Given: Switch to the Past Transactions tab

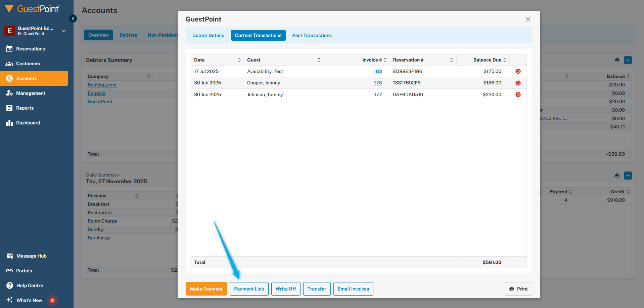Looking at the screenshot, I should pyautogui.click(x=312, y=35).
